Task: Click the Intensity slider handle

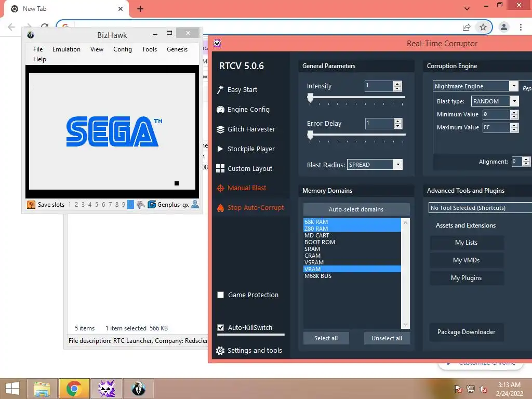Action: (x=310, y=98)
